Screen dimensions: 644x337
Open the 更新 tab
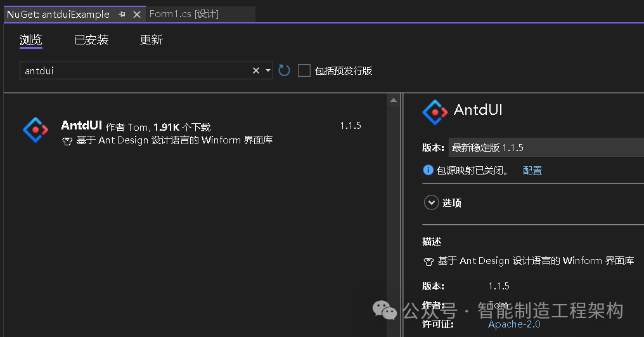coord(151,40)
